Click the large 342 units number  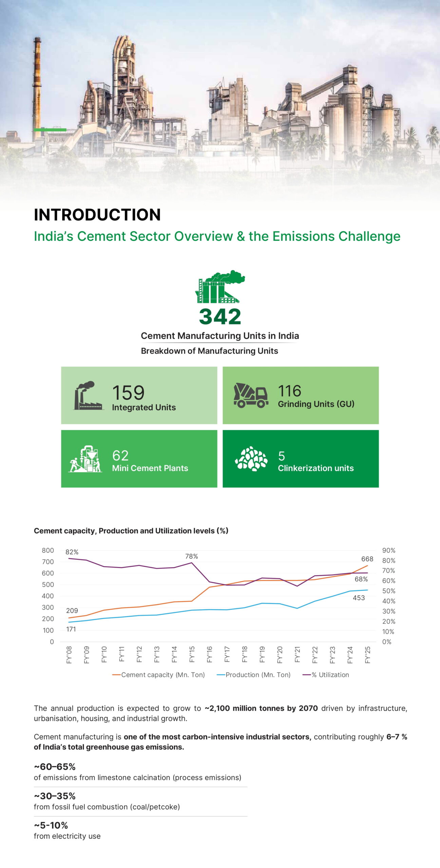tap(220, 317)
